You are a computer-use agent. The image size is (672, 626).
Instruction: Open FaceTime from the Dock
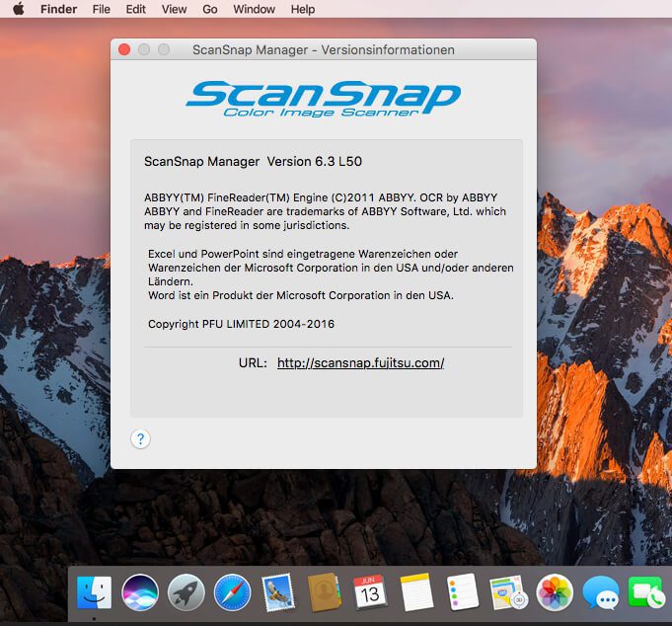(646, 592)
